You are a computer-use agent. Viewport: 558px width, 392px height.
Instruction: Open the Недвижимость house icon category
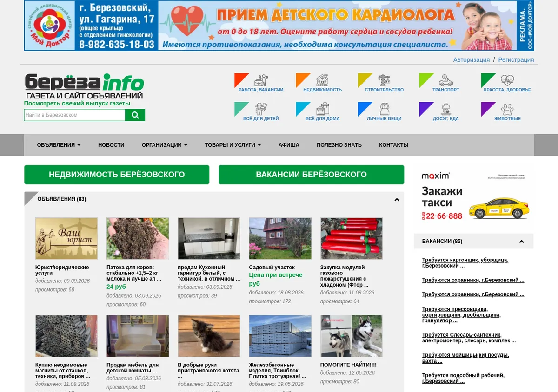(322, 80)
